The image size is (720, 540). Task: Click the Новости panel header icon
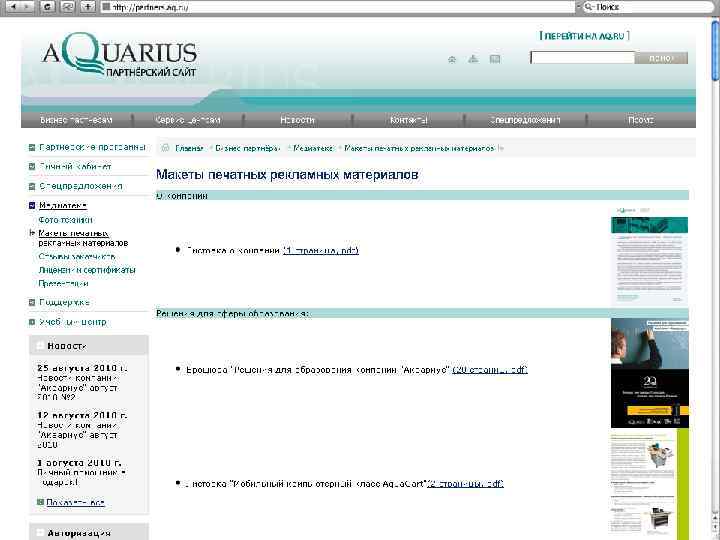coord(40,346)
